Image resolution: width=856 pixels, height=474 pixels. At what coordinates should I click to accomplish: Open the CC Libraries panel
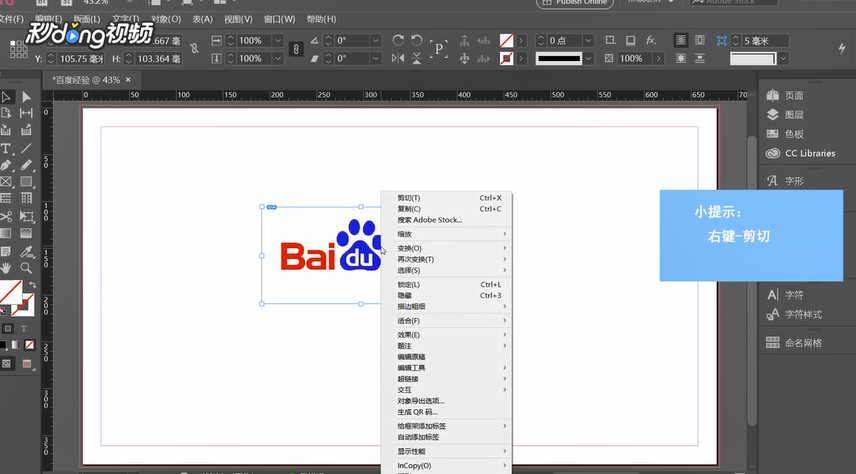point(801,153)
